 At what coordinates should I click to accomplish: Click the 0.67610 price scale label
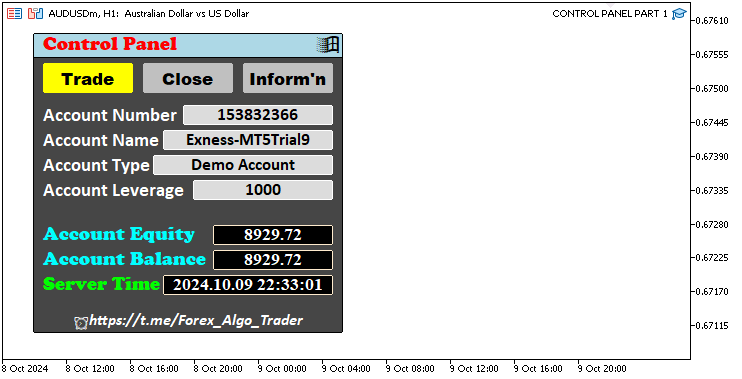[x=712, y=21]
